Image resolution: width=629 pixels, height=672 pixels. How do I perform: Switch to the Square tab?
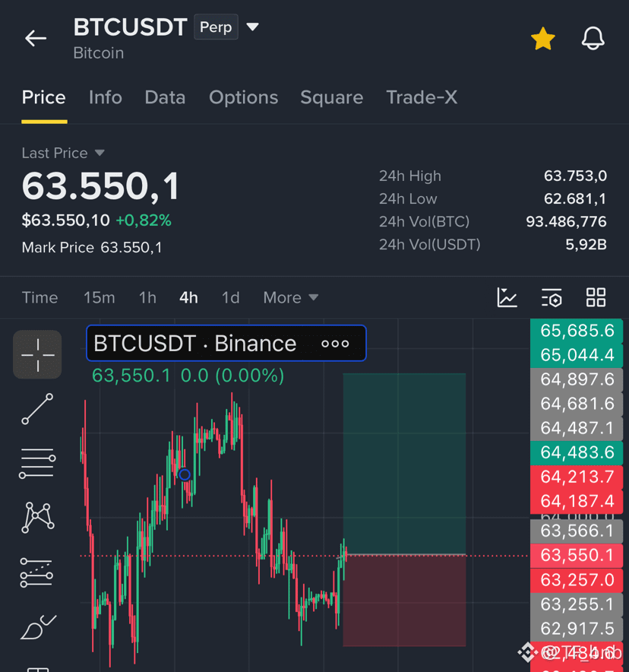pos(331,98)
